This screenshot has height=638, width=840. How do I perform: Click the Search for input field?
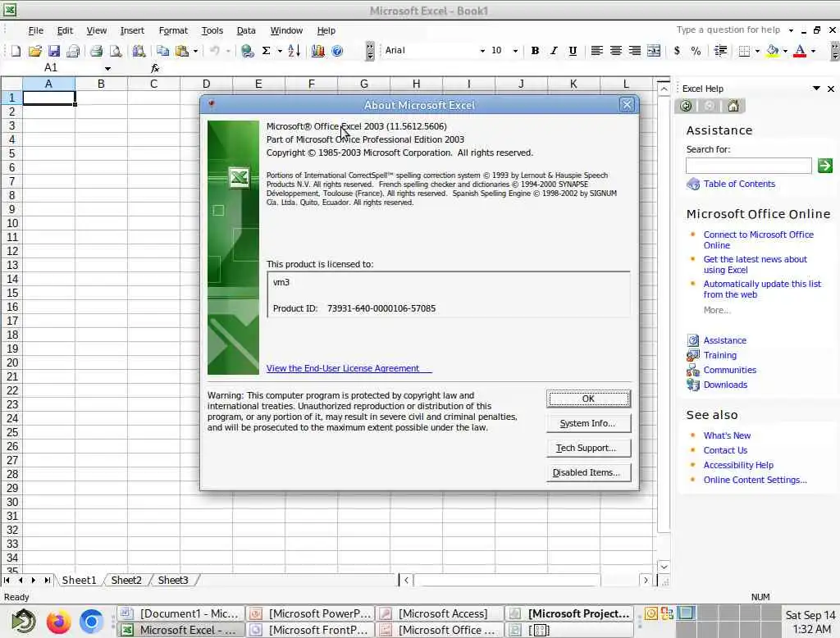click(x=748, y=166)
